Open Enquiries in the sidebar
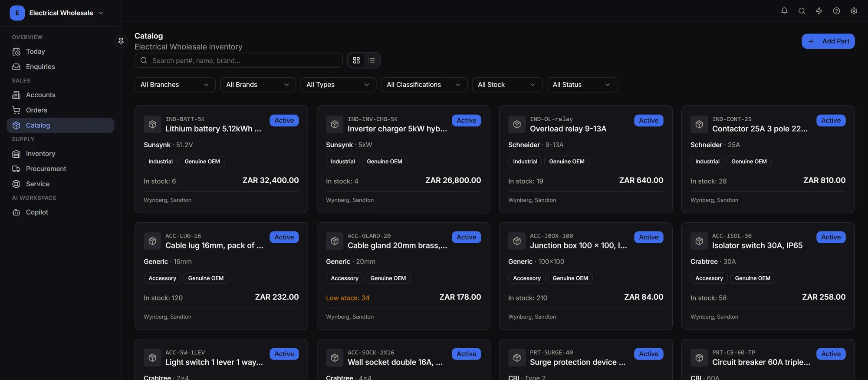This screenshot has width=868, height=380. 60,67
